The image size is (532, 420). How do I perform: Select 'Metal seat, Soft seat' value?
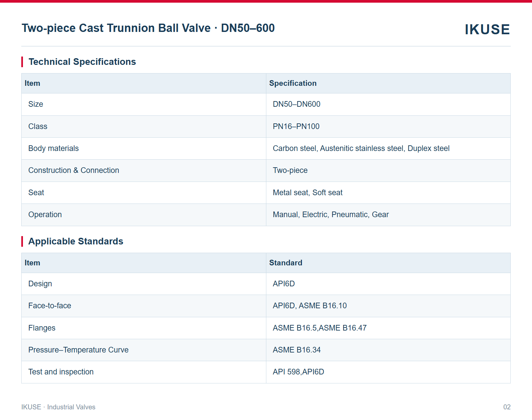tap(308, 193)
